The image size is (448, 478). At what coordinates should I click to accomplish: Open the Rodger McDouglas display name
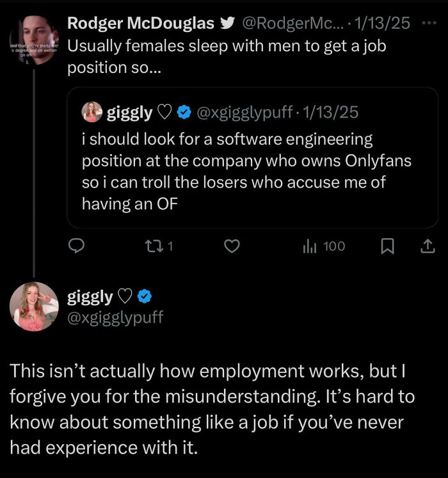[141, 24]
